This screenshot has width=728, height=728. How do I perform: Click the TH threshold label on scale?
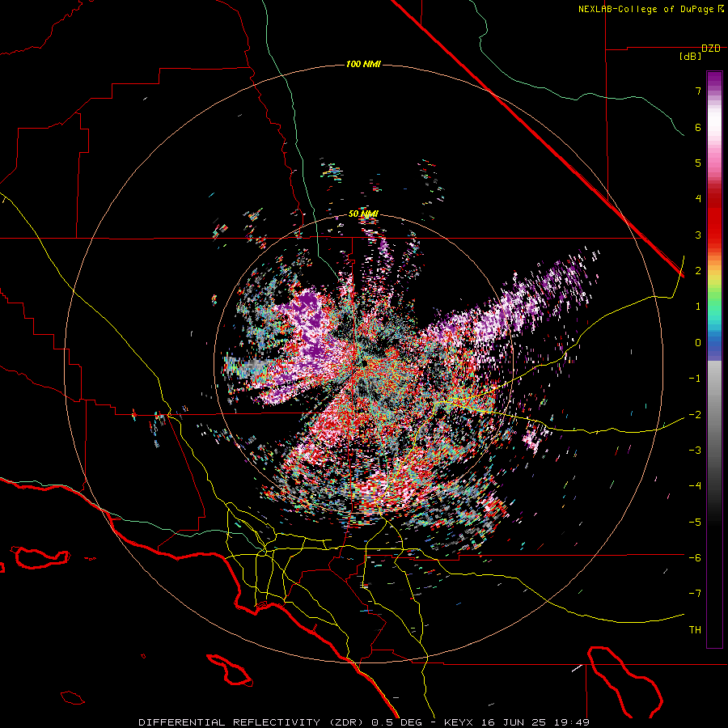(695, 629)
